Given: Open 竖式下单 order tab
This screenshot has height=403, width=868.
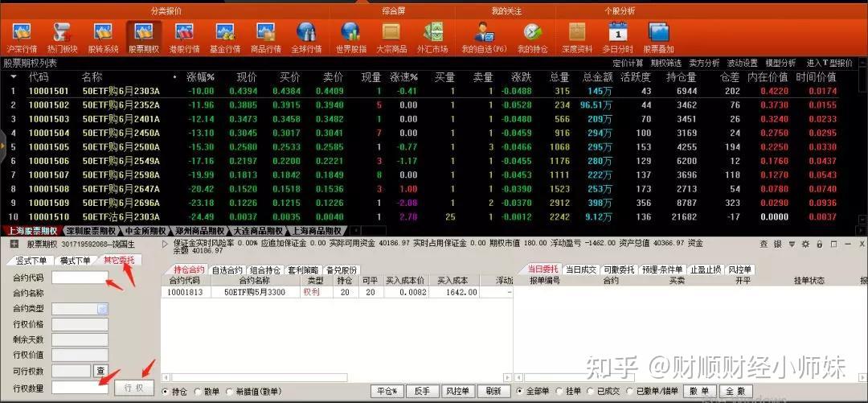Looking at the screenshot, I should pos(31,260).
